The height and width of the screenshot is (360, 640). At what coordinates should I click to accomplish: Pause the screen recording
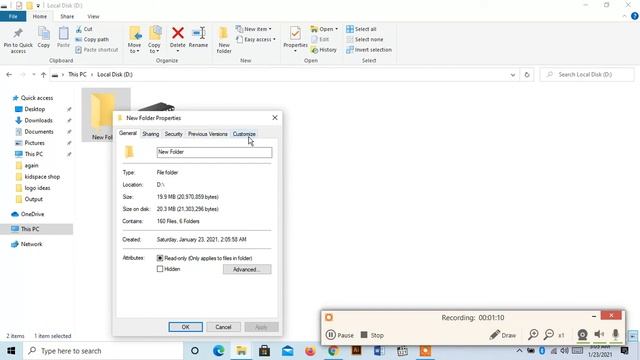click(340, 335)
